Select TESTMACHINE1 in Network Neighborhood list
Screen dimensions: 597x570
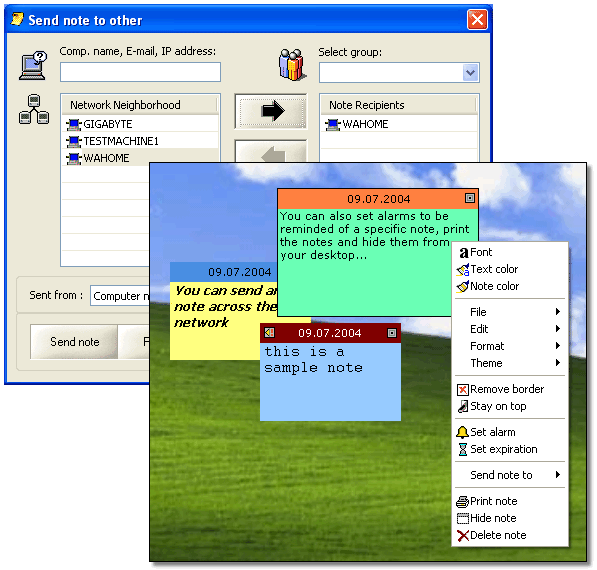pos(140,141)
